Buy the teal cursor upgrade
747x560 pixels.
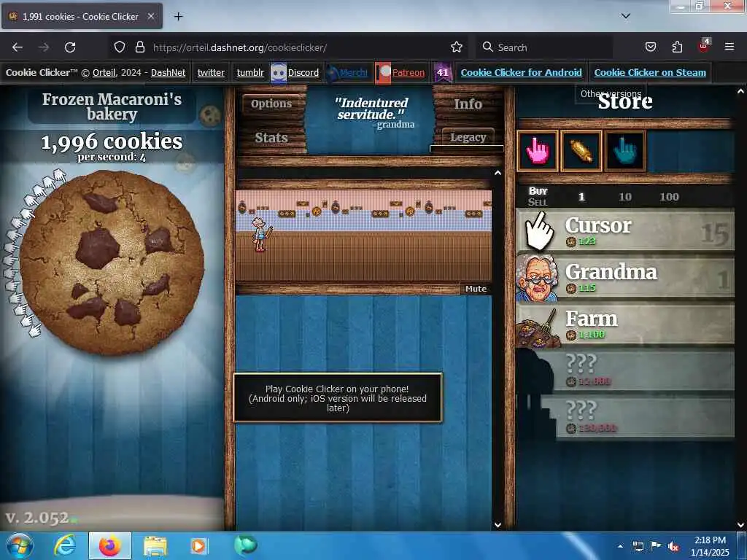point(624,151)
